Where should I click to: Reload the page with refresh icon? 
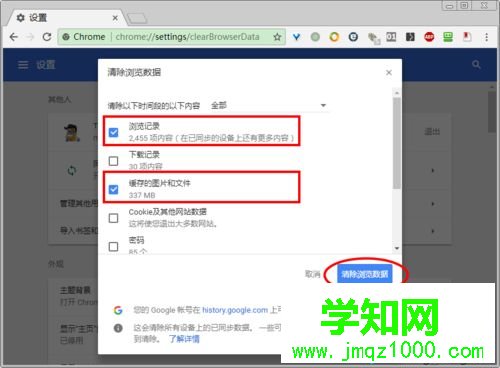click(x=47, y=37)
